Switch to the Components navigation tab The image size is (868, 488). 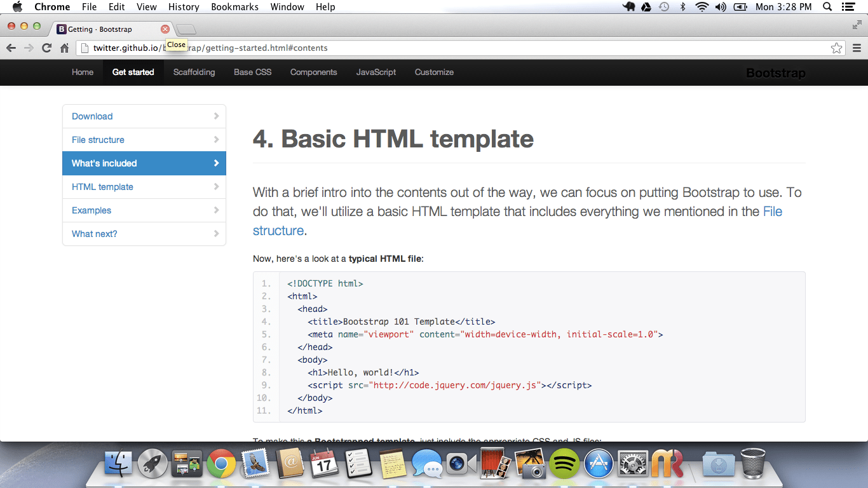point(313,72)
